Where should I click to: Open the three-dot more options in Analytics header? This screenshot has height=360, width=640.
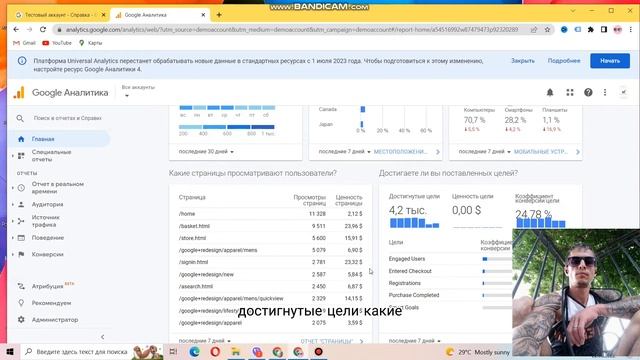[x=605, y=93]
